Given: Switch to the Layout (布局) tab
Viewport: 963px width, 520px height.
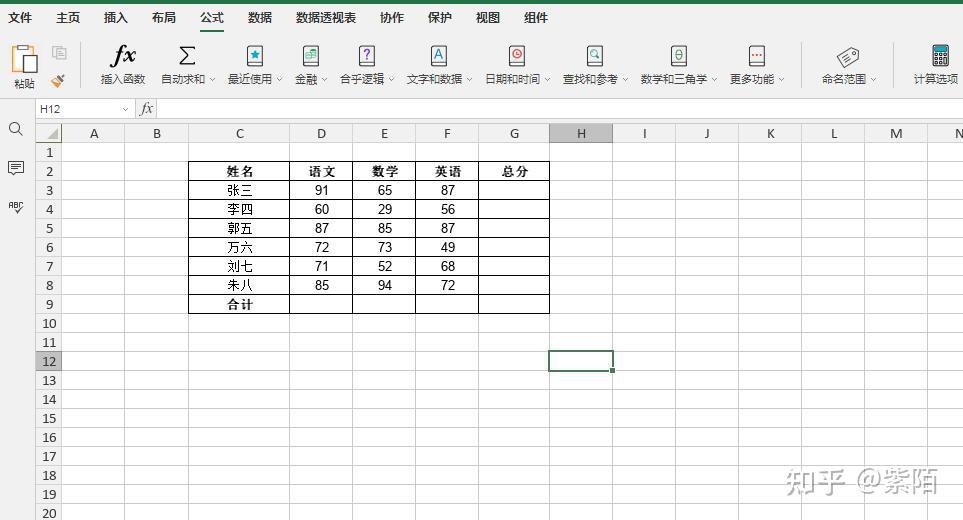Looking at the screenshot, I should point(164,18).
